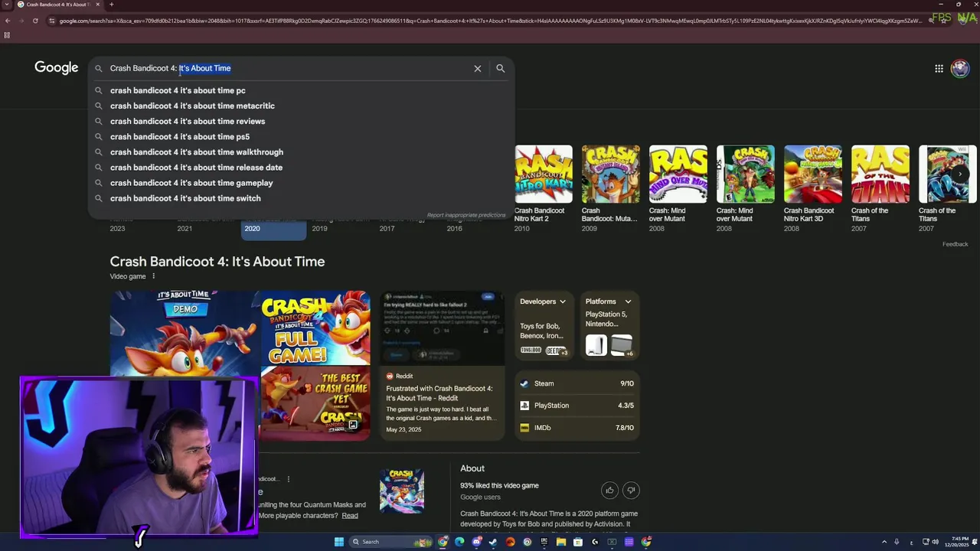Open File Explorer from the taskbar

click(x=561, y=542)
